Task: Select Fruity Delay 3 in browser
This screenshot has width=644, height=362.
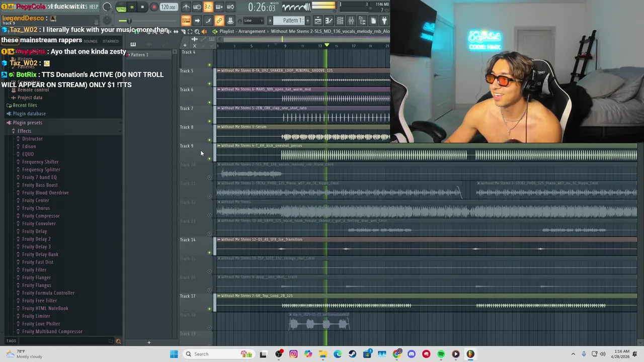Action: [x=36, y=247]
